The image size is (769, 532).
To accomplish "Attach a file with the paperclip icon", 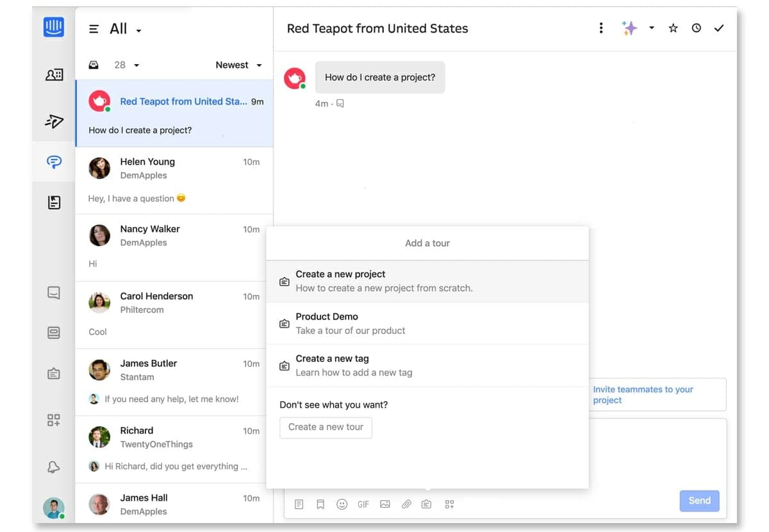I will pos(406,504).
